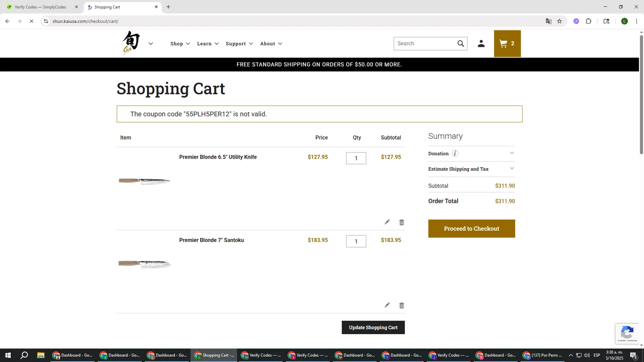Open the (137) Por Perro taskbar window
644x362 pixels.
[x=542, y=355]
